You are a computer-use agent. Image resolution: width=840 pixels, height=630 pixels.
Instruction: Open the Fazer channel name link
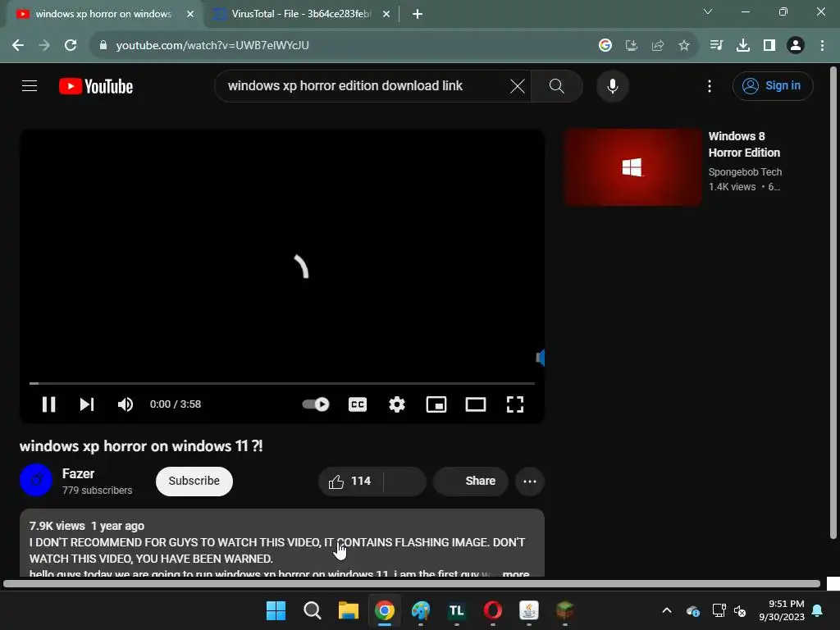coord(78,473)
